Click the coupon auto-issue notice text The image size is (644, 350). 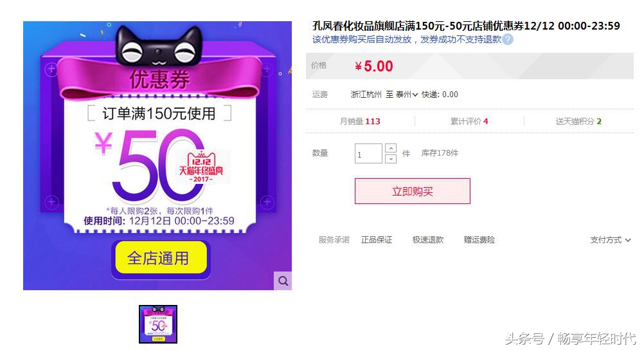tap(407, 39)
